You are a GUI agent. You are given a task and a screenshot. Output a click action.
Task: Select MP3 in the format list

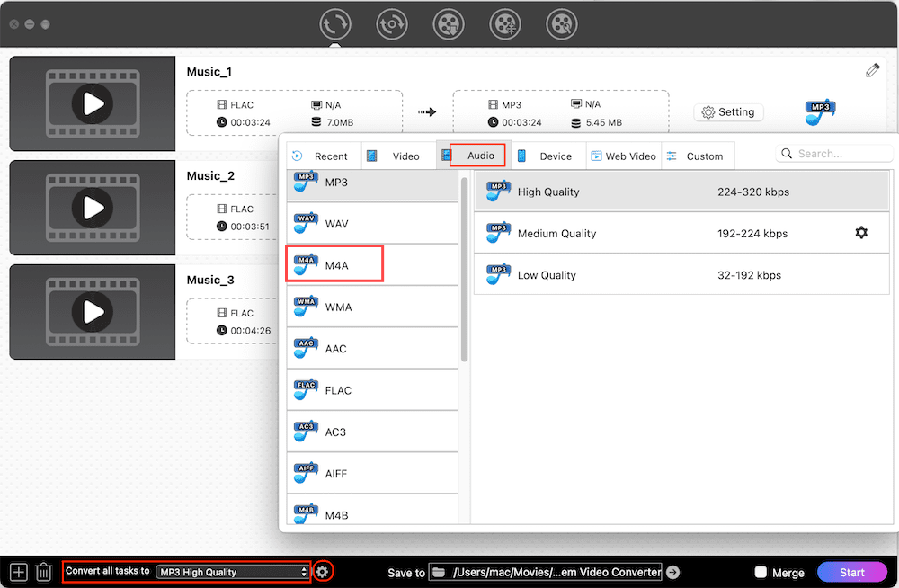click(373, 185)
